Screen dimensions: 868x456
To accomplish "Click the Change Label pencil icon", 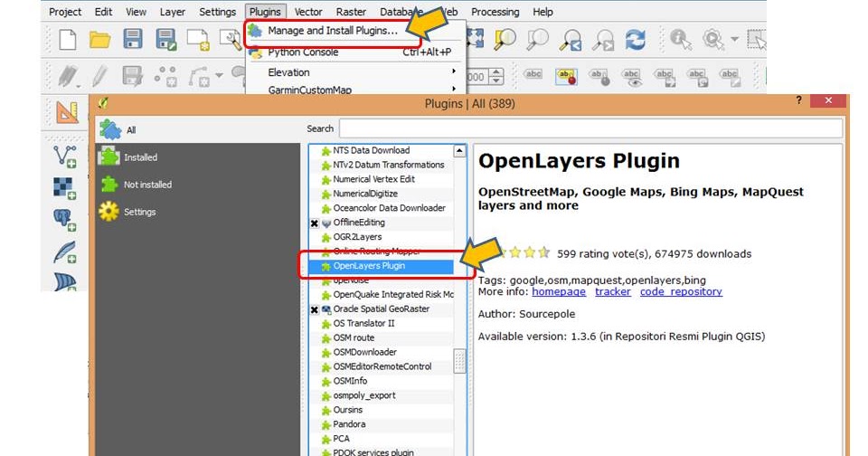I will coord(730,77).
